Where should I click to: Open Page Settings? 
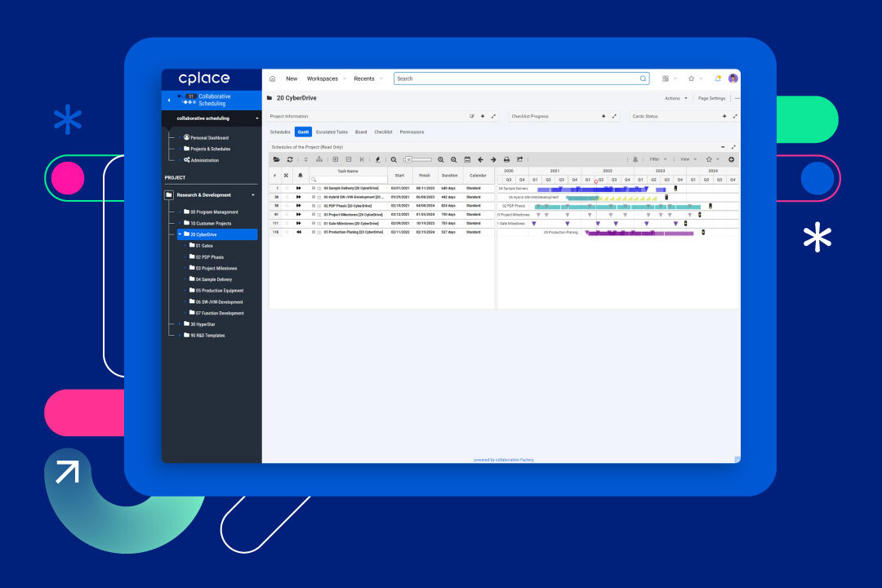[x=711, y=99]
